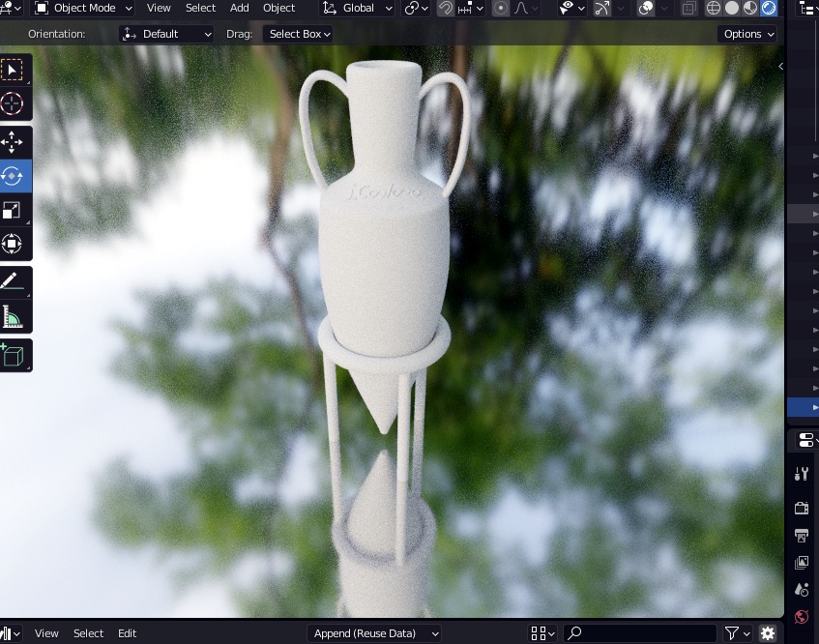Select the Move tool
This screenshot has height=644, width=819.
(x=14, y=142)
